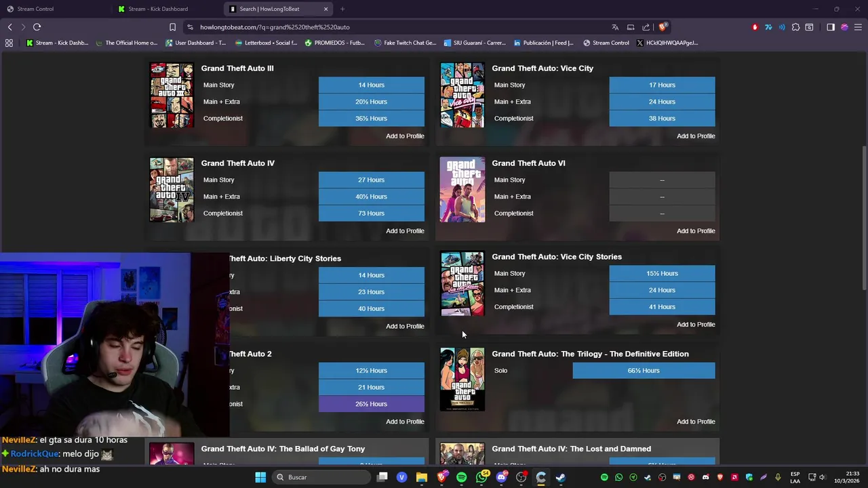Open the Grand Theft Auto VI title link
868x488 pixels.
[528, 163]
